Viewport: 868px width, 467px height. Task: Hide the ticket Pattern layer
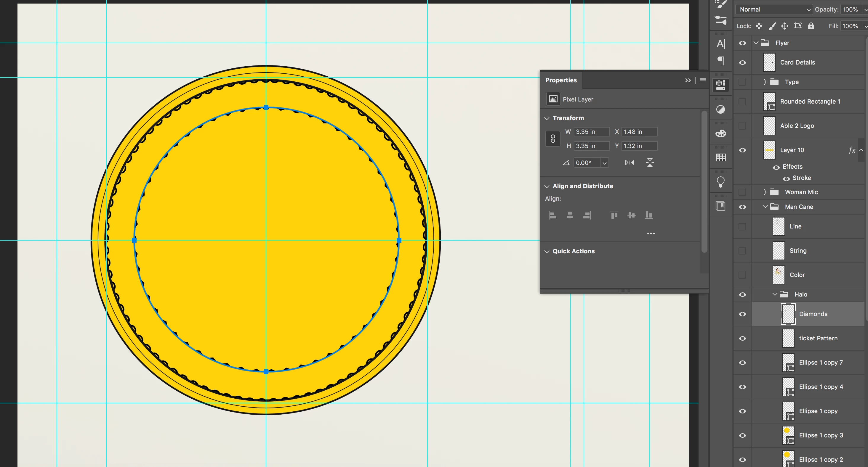(742, 338)
